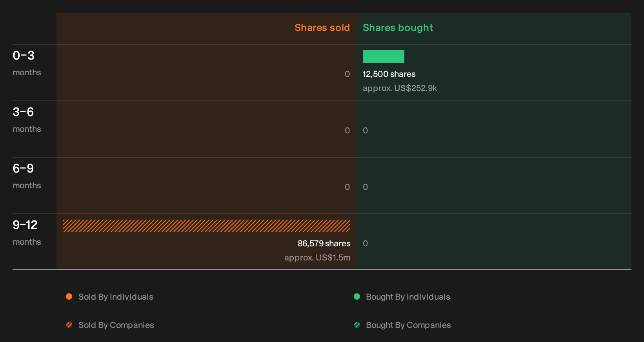Click the '0-3 months' row label
This screenshot has height=342, width=644.
27,63
